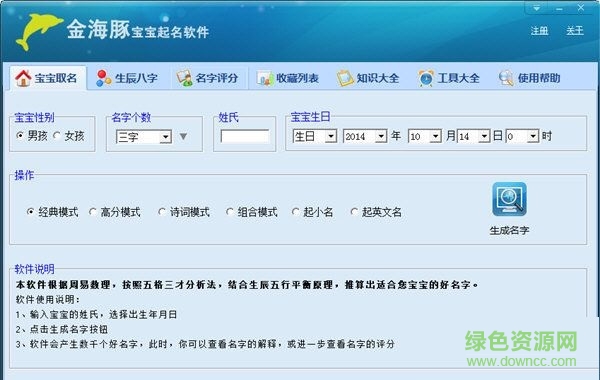Switch to the 工具大全 tab
Screen dimensions: 600x380
[x=449, y=78]
